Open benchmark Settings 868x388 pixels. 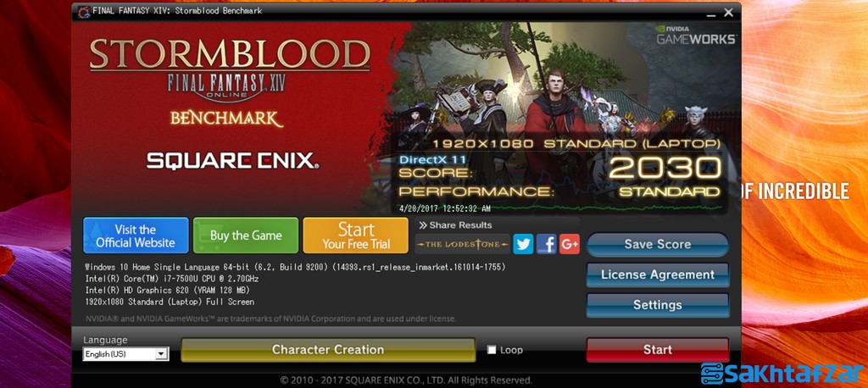point(658,305)
